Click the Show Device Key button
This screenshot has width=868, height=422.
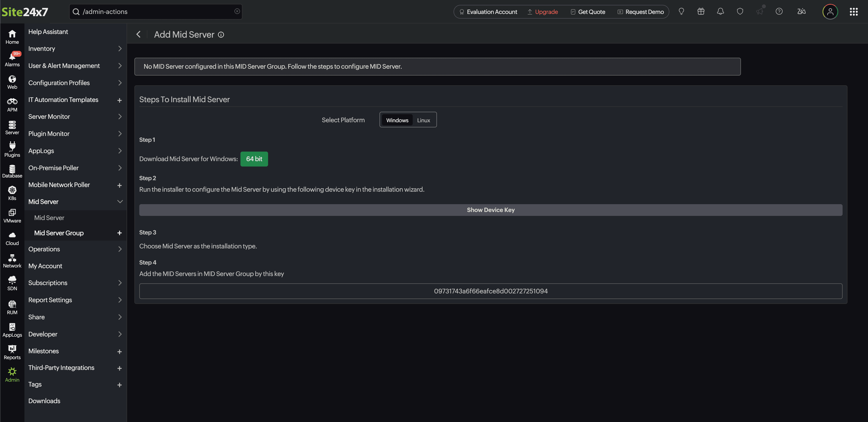[490, 210]
